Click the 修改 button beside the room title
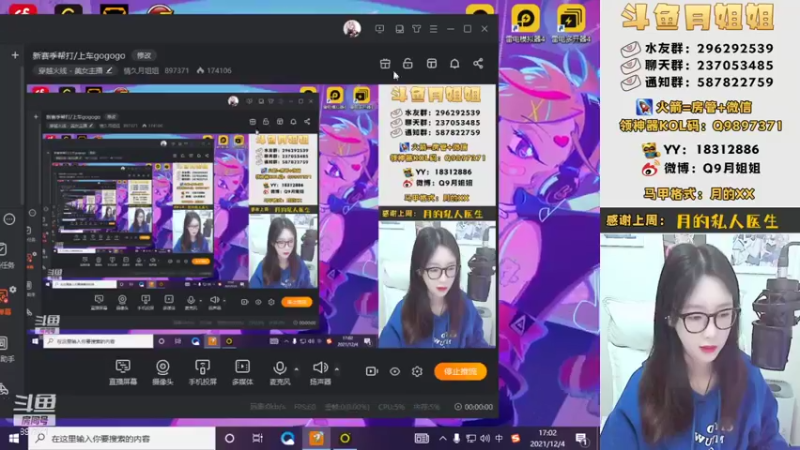 [144, 55]
